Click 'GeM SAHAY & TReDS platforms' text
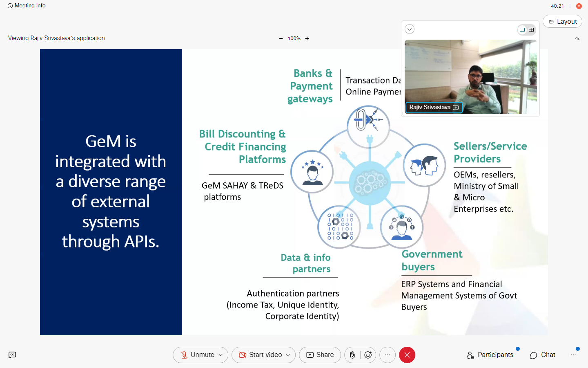This screenshot has width=588, height=368. [x=243, y=191]
